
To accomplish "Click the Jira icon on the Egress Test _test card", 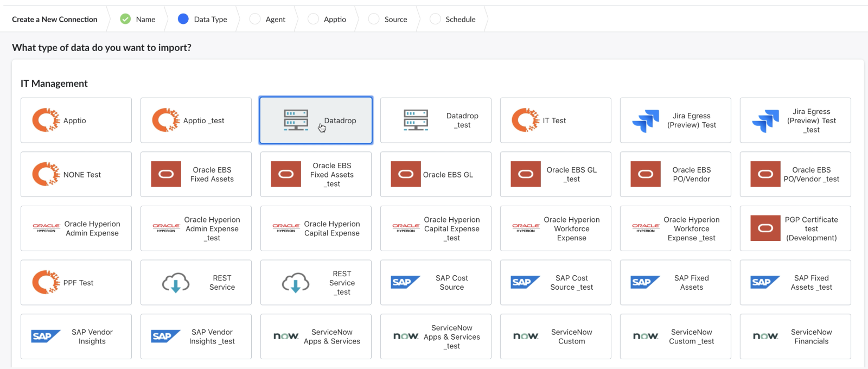I will tap(765, 120).
